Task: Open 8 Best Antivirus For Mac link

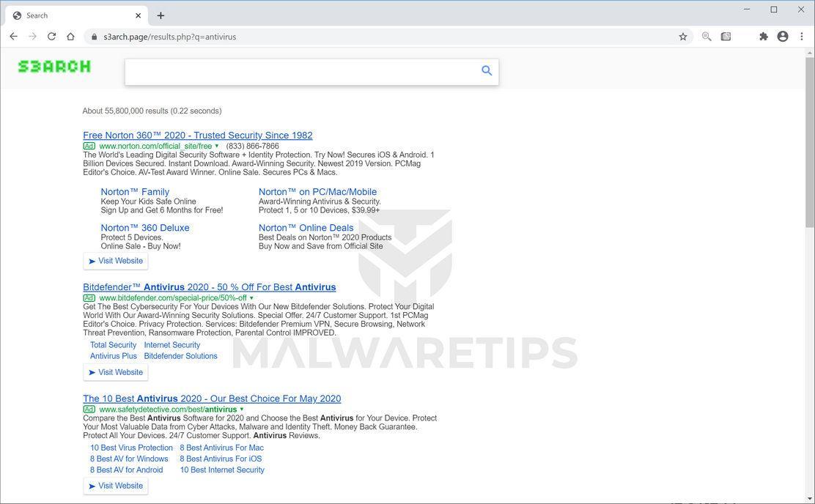Action: [x=222, y=448]
